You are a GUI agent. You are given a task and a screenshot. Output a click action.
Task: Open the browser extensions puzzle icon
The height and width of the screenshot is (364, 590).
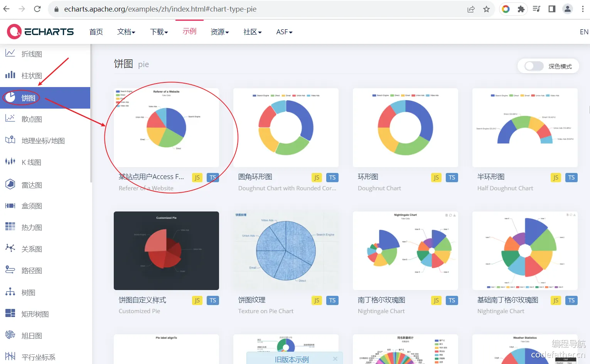pyautogui.click(x=521, y=9)
